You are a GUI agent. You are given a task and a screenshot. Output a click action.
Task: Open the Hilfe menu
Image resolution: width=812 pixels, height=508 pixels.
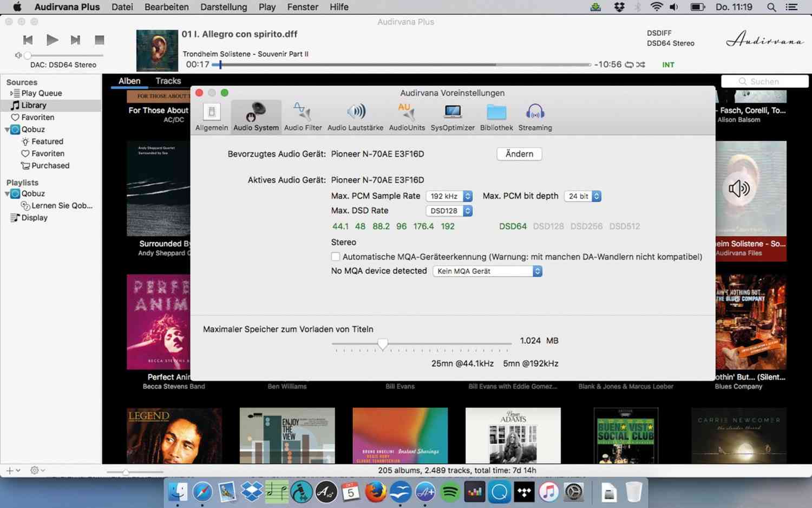339,7
